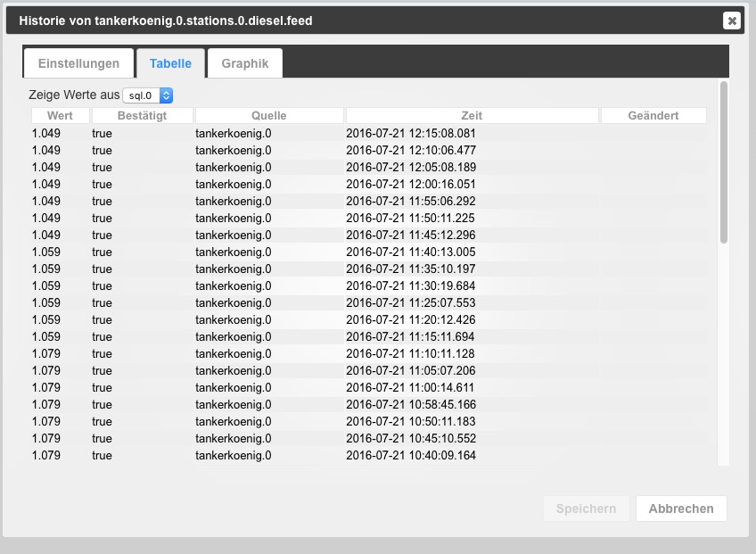Select the row with timestamp 12:15:08.081
Image resolution: width=756 pixels, height=554 pixels.
click(411, 133)
